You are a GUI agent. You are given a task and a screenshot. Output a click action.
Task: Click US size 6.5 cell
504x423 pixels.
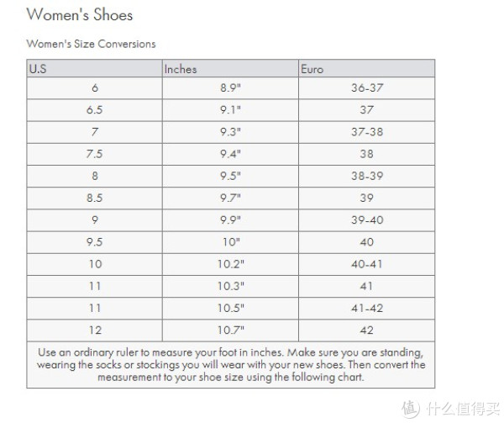click(94, 110)
